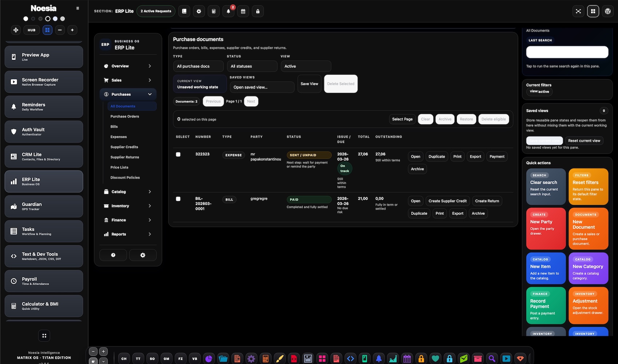Open ERP sidebar settings gear button
Viewport: 618px width, 364px height.
(x=143, y=255)
